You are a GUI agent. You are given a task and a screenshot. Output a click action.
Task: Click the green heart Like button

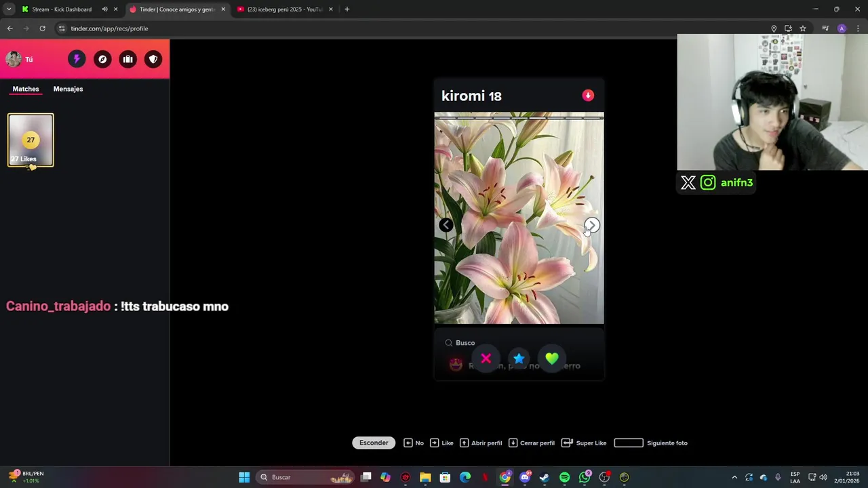552,359
